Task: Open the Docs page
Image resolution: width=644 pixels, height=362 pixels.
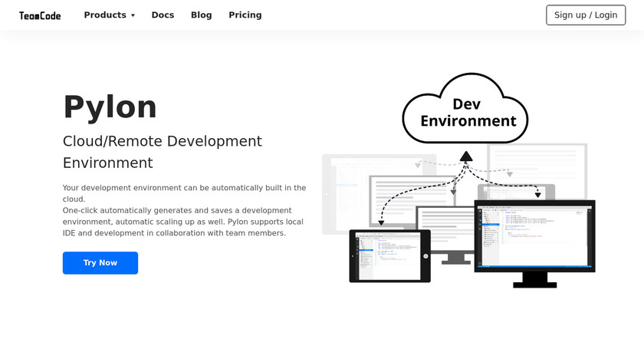Action: point(163,15)
